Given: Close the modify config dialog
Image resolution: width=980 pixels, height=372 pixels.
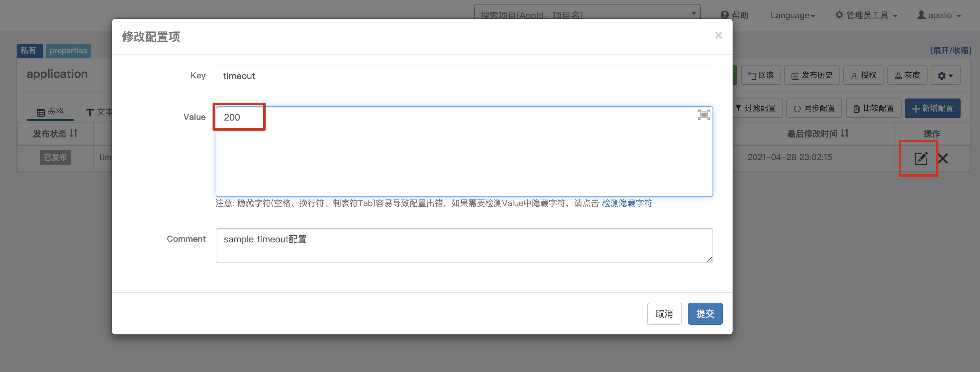Looking at the screenshot, I should point(718,35).
